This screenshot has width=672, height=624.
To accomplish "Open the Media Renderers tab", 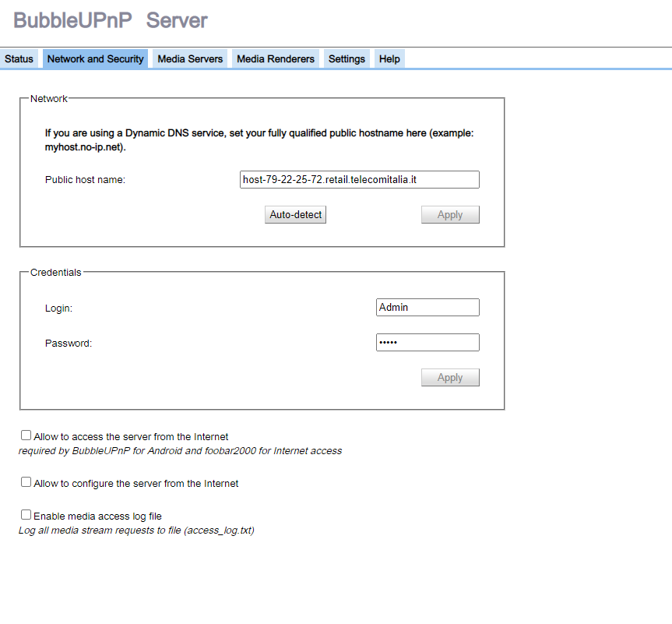I will tap(276, 58).
